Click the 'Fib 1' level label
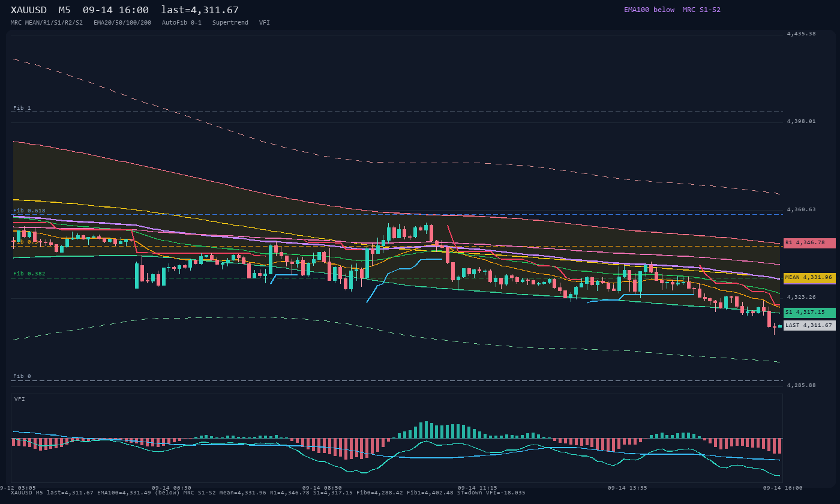This screenshot has height=504, width=840. (22, 108)
